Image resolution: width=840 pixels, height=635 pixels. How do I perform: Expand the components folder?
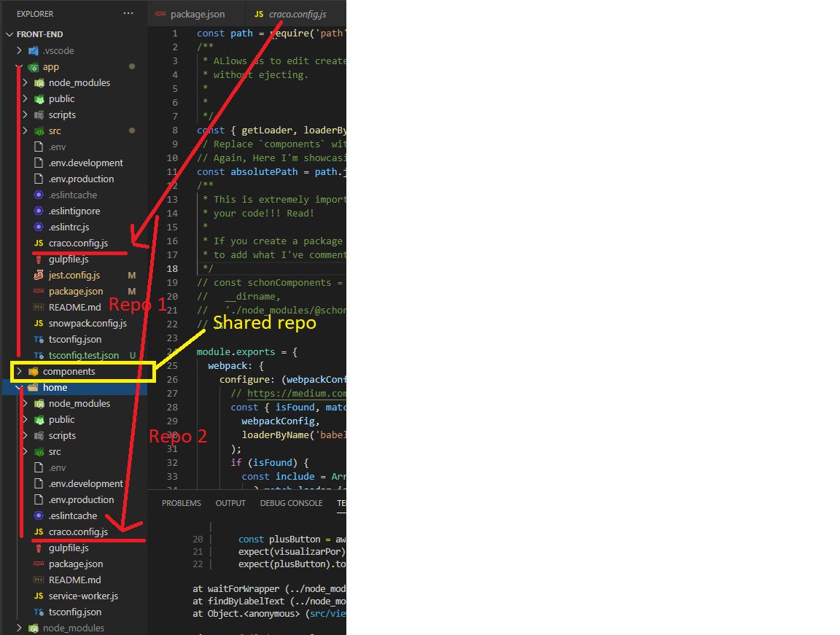pos(19,371)
